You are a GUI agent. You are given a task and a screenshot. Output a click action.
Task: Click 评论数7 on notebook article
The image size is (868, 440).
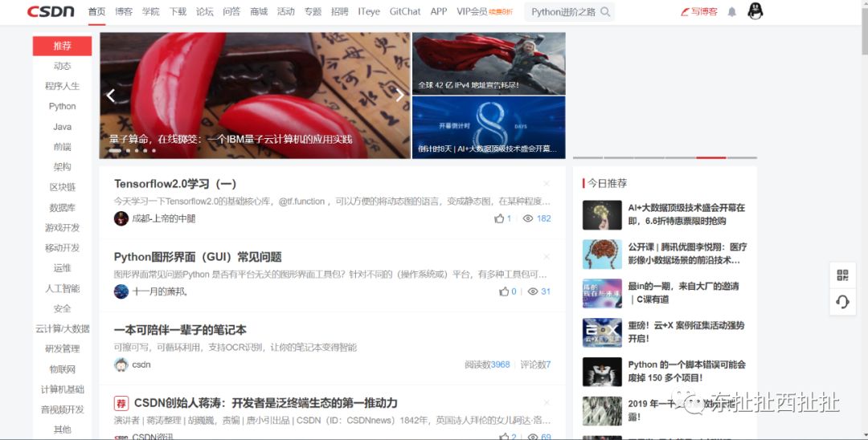(x=535, y=365)
